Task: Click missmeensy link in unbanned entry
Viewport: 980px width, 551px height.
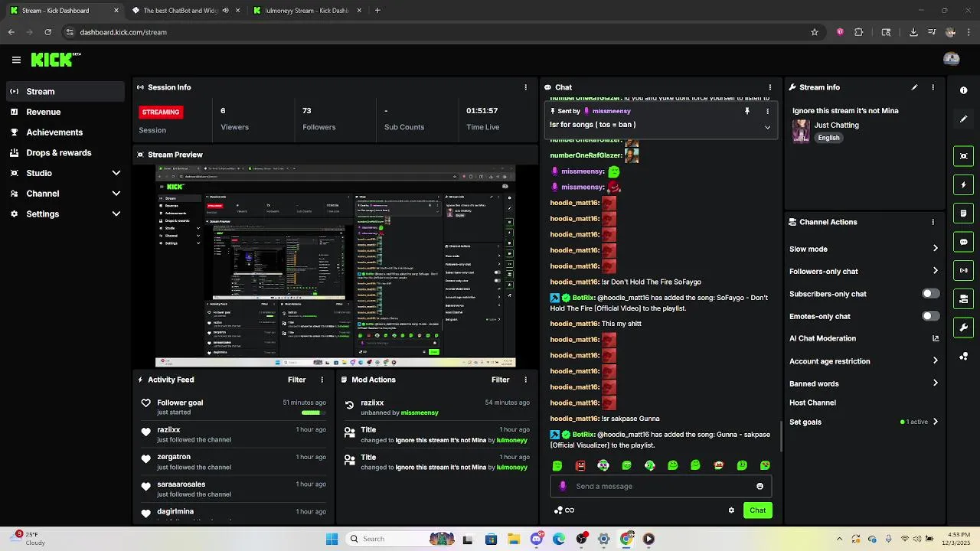Action: [x=420, y=412]
